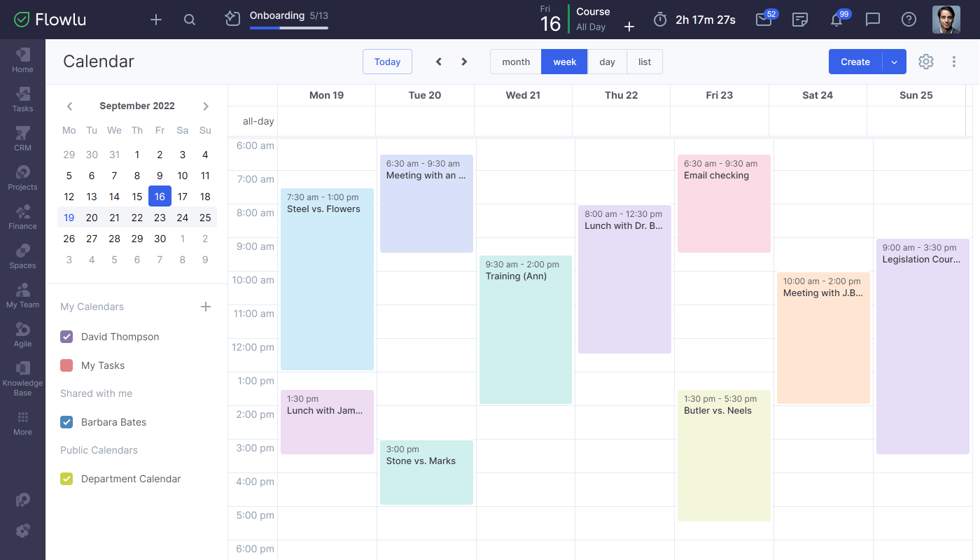Select the list view tab
The image size is (980, 560).
[x=644, y=62]
